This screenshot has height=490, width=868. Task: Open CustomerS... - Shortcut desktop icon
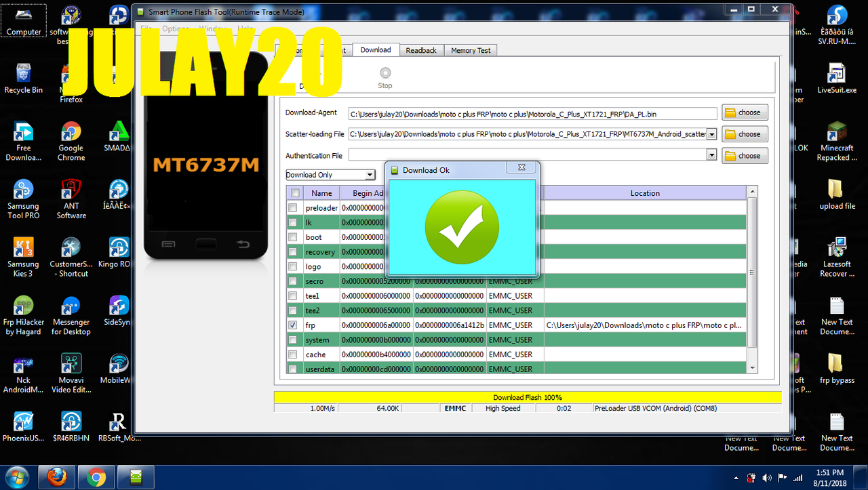71,258
